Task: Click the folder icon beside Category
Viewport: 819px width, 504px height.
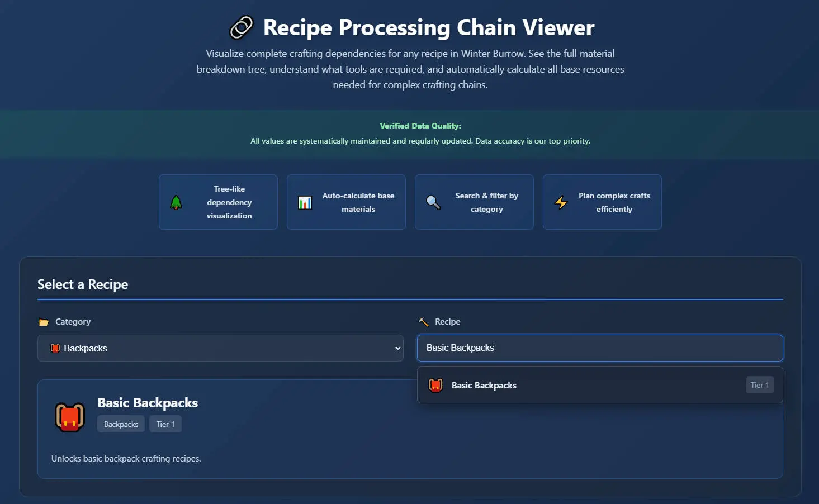Action: click(x=45, y=322)
